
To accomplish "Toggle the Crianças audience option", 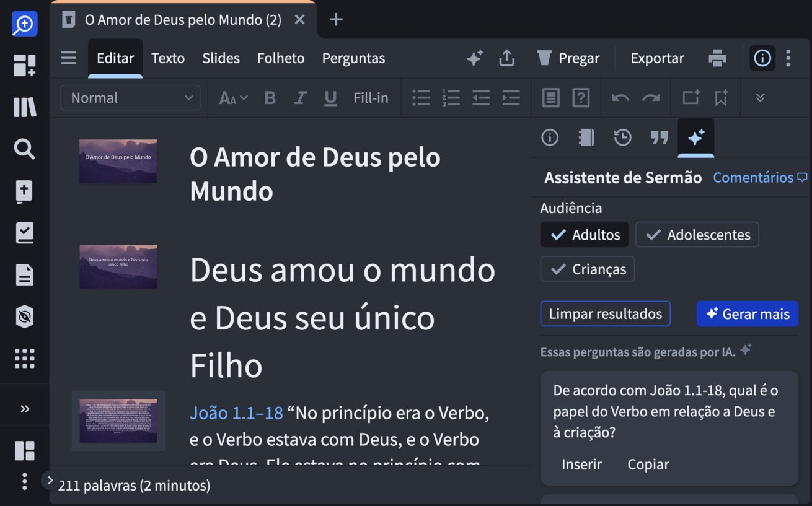I will click(587, 269).
